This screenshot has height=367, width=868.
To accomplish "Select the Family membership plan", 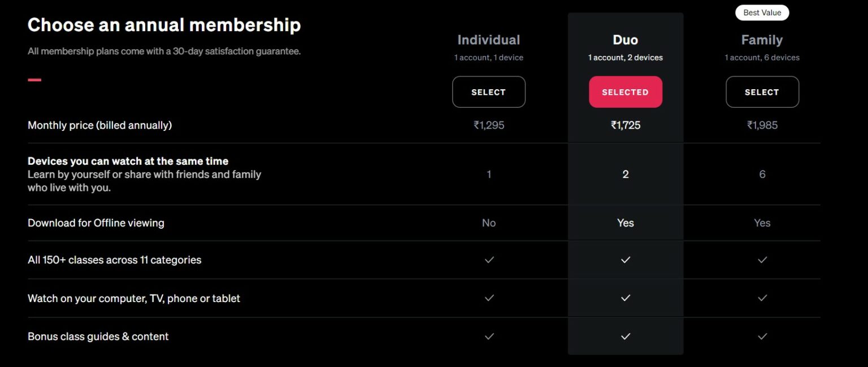I will (x=762, y=91).
